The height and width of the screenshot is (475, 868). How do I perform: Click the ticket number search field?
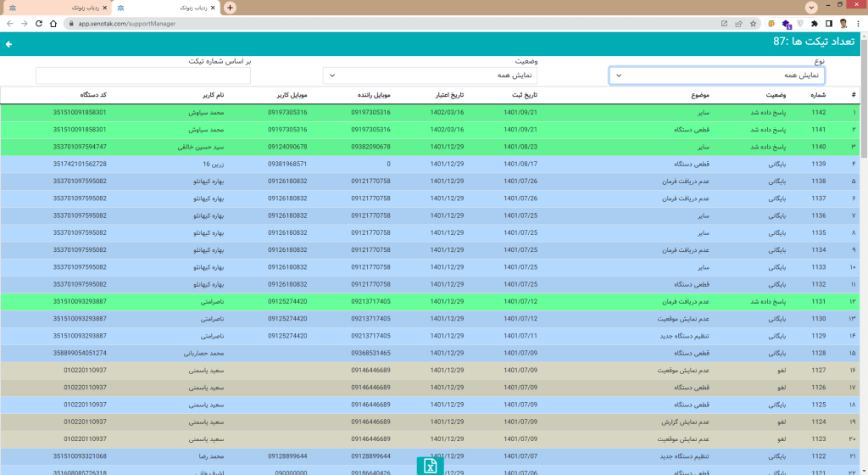point(143,75)
